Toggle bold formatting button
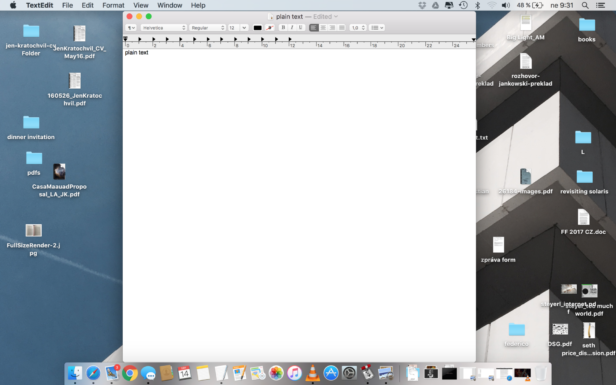Screen dimensions: 616x385 [x=283, y=28]
